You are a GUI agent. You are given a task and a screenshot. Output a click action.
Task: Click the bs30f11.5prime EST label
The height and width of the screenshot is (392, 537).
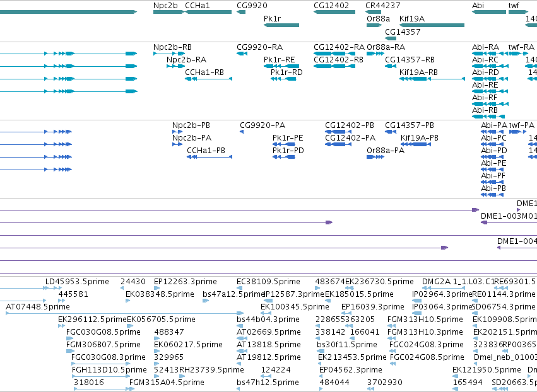coord(347,345)
